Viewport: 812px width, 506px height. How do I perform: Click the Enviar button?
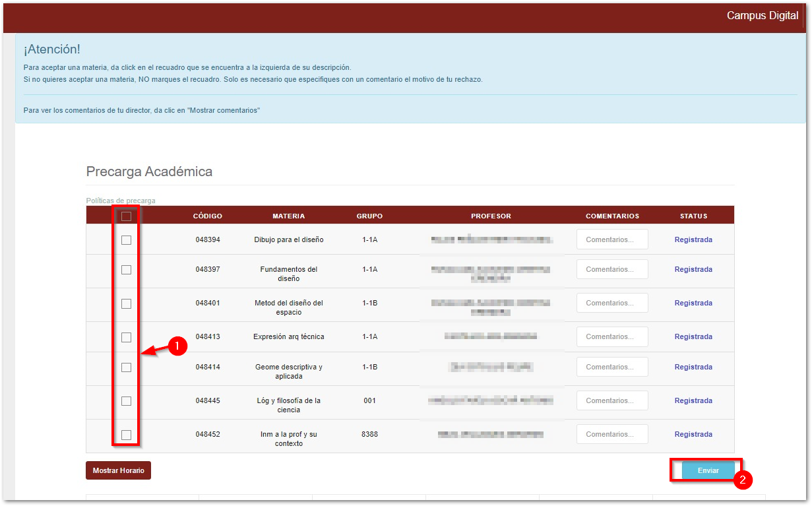click(x=708, y=470)
